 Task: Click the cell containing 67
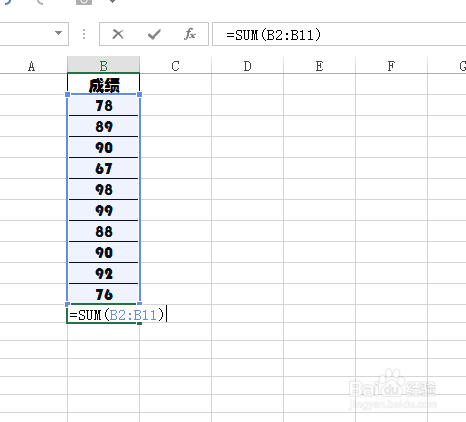tap(103, 168)
